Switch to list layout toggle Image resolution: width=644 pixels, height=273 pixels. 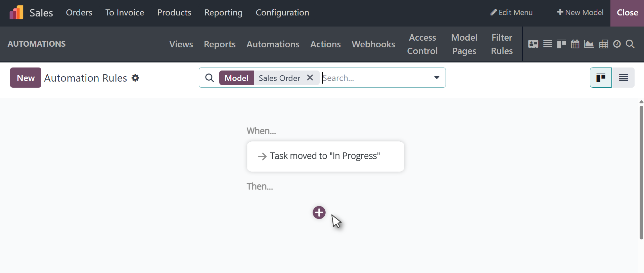pyautogui.click(x=623, y=78)
